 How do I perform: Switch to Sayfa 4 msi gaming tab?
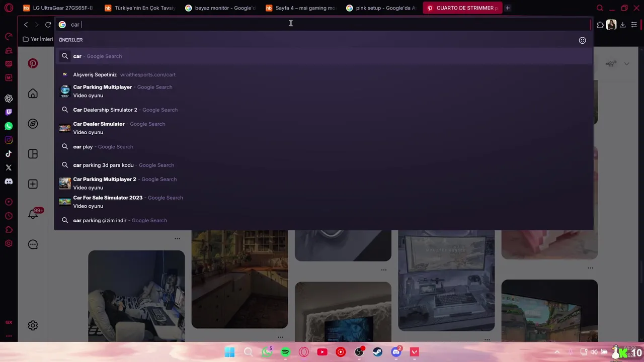[x=301, y=8]
